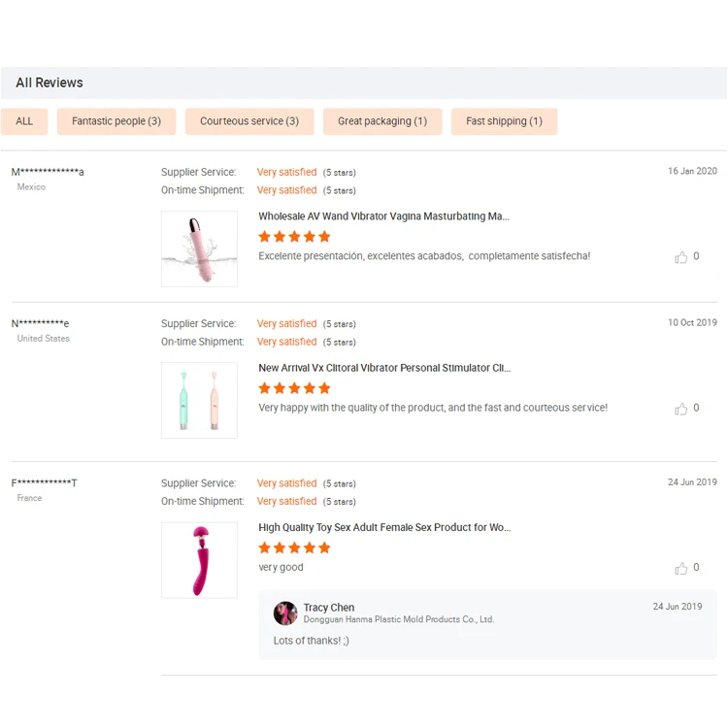Click five-star rating on the France review
728x728 pixels.
pyautogui.click(x=294, y=547)
